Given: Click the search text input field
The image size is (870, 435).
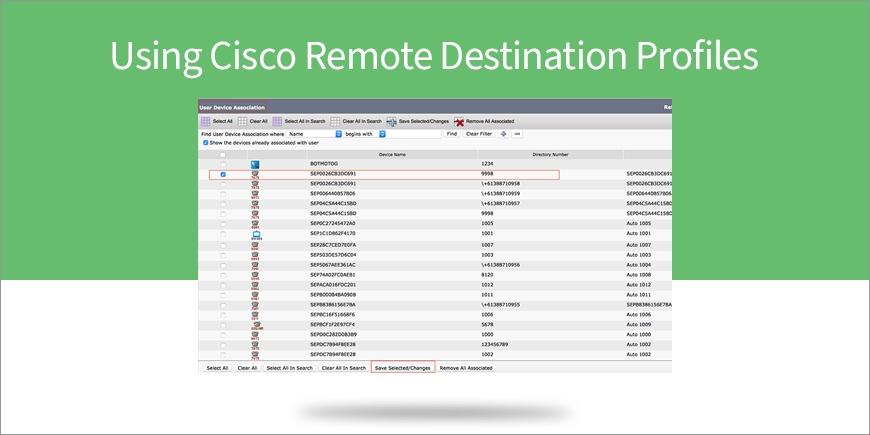Looking at the screenshot, I should 414,134.
